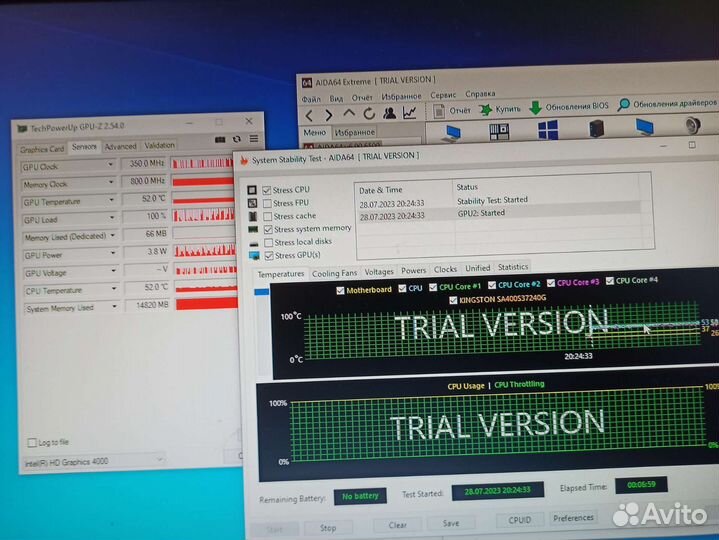Open the graph chart toolbar icon
719x540 pixels.
coord(409,114)
